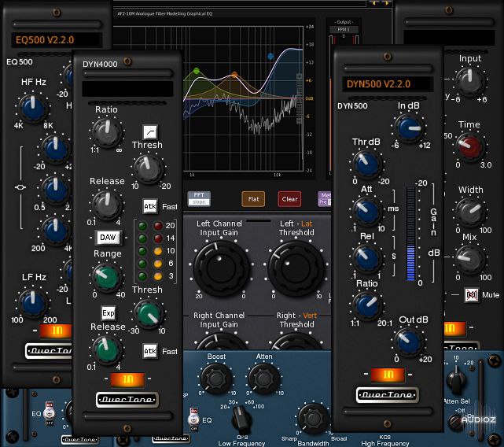
Task: Click the OverTone logo on EQ500
Action: click(x=48, y=350)
